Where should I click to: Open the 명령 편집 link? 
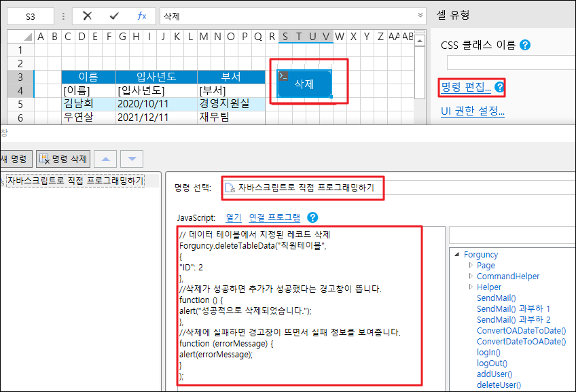[466, 87]
